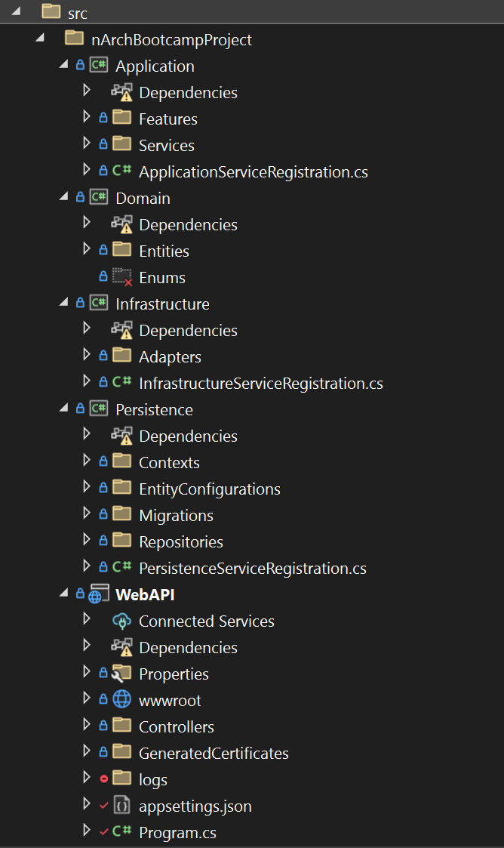The image size is (504, 848).
Task: Expand the Features folder arrow
Action: coord(87,117)
